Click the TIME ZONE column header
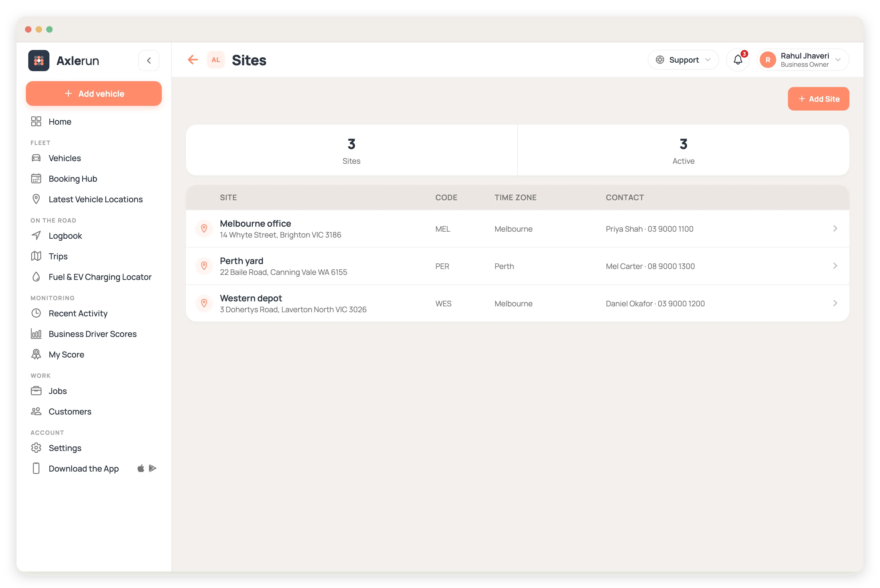The image size is (880, 588). 515,197
